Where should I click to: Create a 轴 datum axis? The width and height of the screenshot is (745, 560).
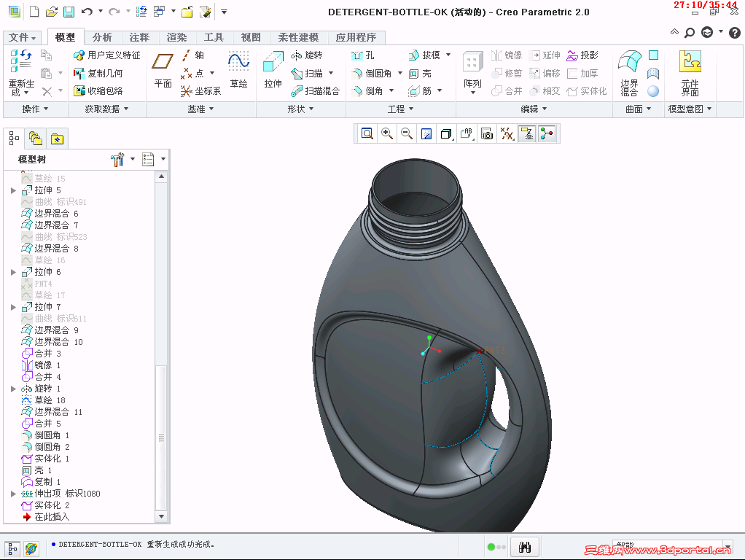193,55
